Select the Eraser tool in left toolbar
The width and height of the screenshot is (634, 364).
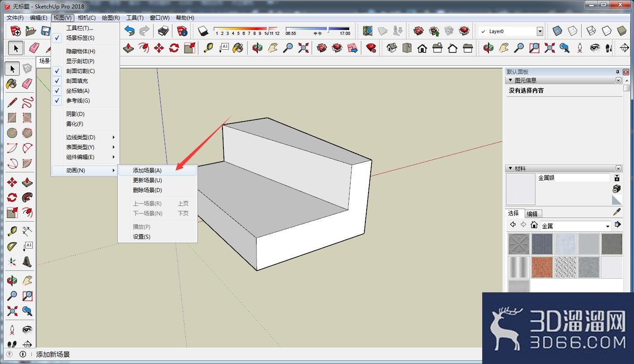[27, 84]
